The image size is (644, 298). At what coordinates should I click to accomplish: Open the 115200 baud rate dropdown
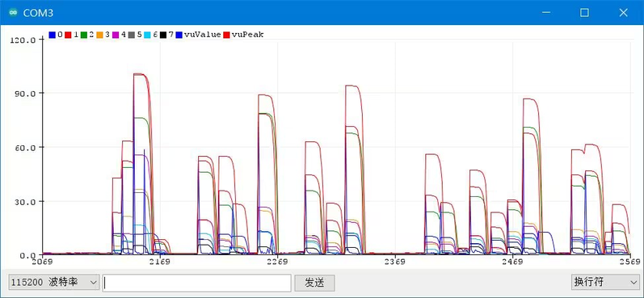click(x=54, y=283)
